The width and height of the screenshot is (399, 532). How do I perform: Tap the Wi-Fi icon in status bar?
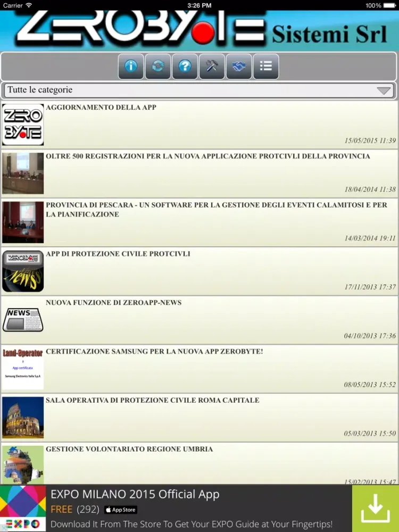29,5
